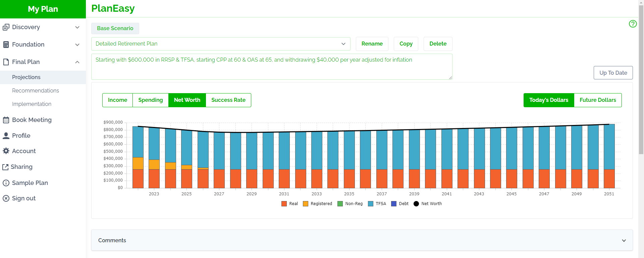Toggle chart to Today's Dollars
Image resolution: width=644 pixels, height=258 pixels.
(x=549, y=100)
